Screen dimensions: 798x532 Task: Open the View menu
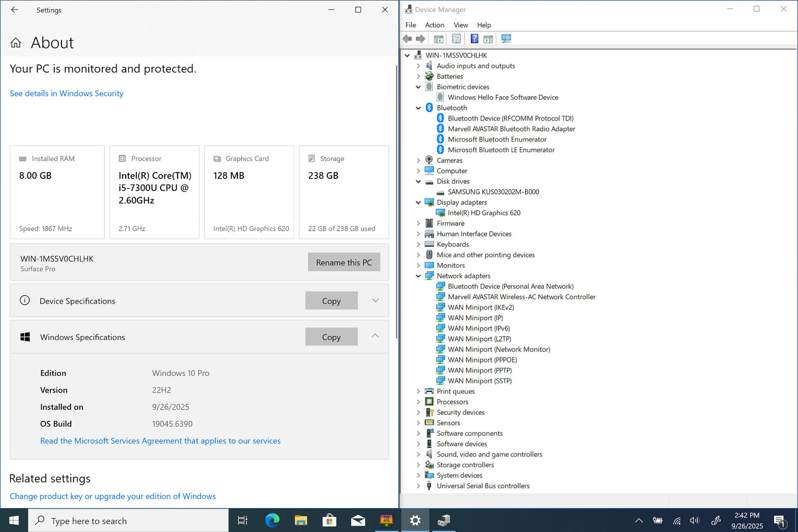tap(460, 25)
